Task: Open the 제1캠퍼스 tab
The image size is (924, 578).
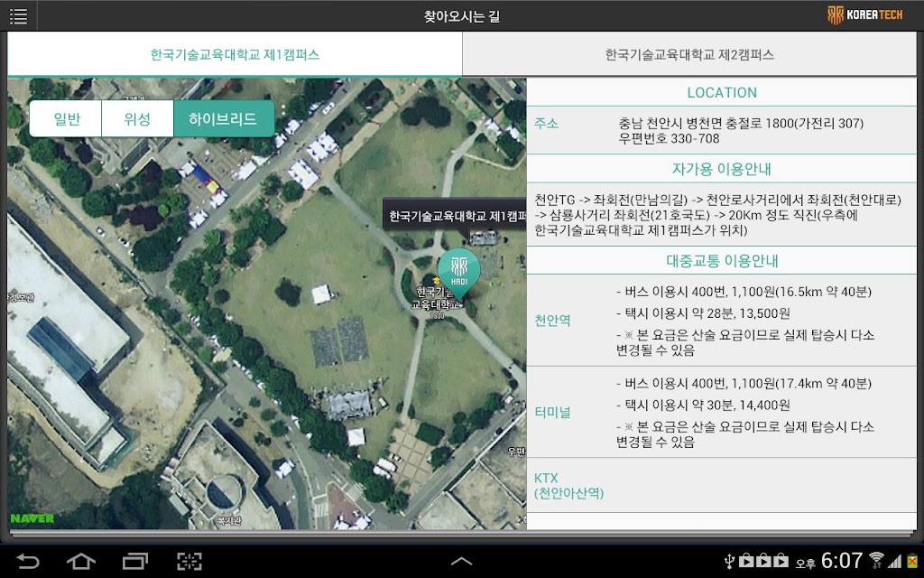Action: 235,54
